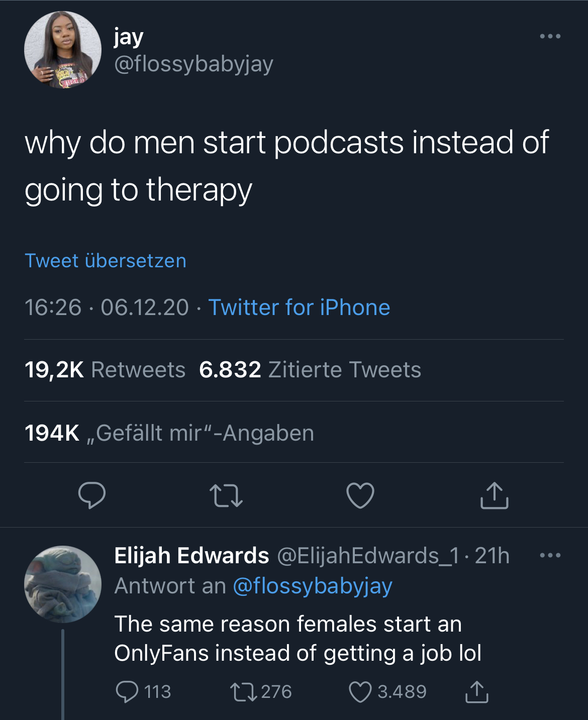
Task: Open the Twitter for iPhone source link
Action: click(299, 307)
